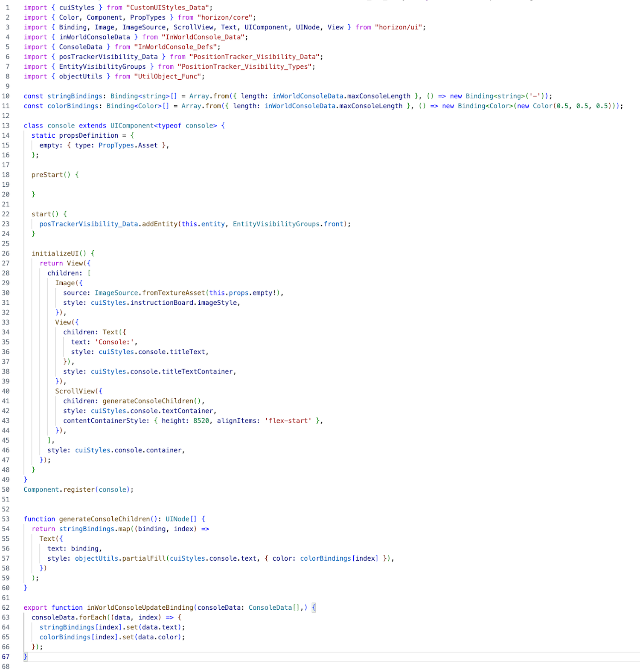Viewport: 640px width, 672px height.
Task: Click the alignItems key
Action: pos(237,420)
